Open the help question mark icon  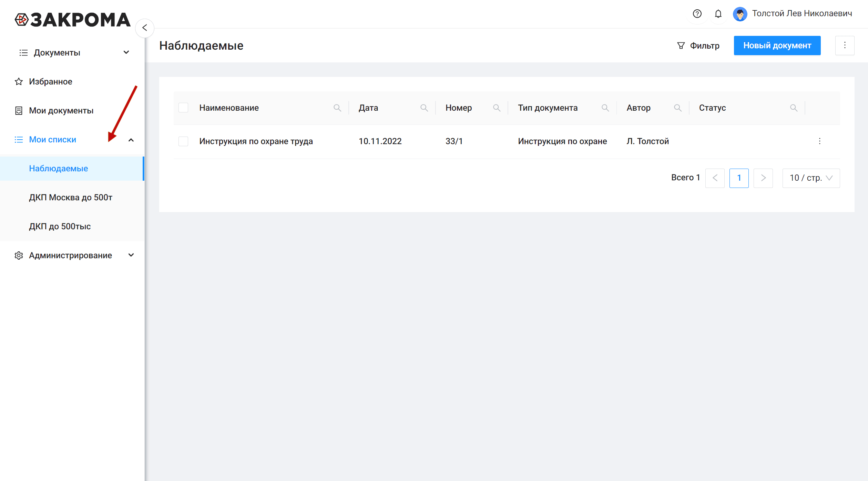click(x=697, y=14)
